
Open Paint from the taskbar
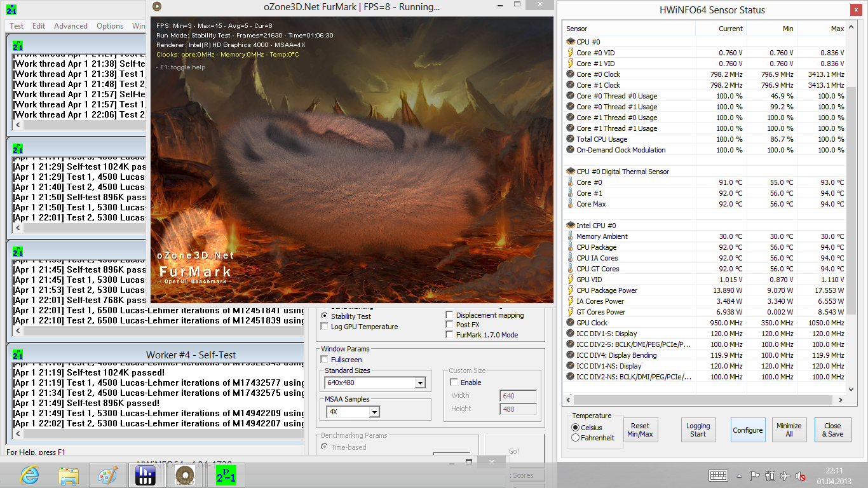tap(107, 475)
